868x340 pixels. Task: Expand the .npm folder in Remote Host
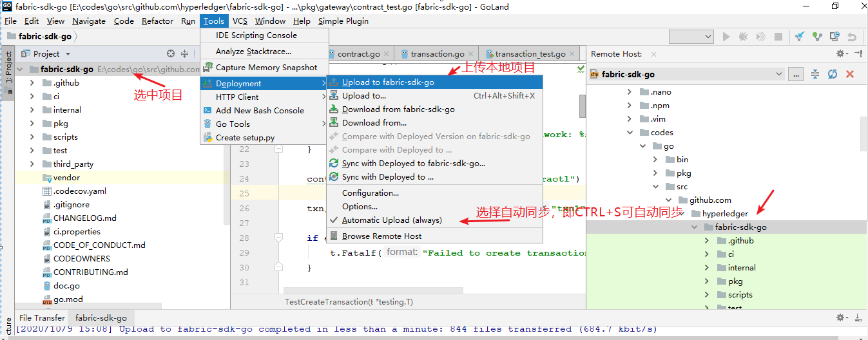pyautogui.click(x=630, y=105)
